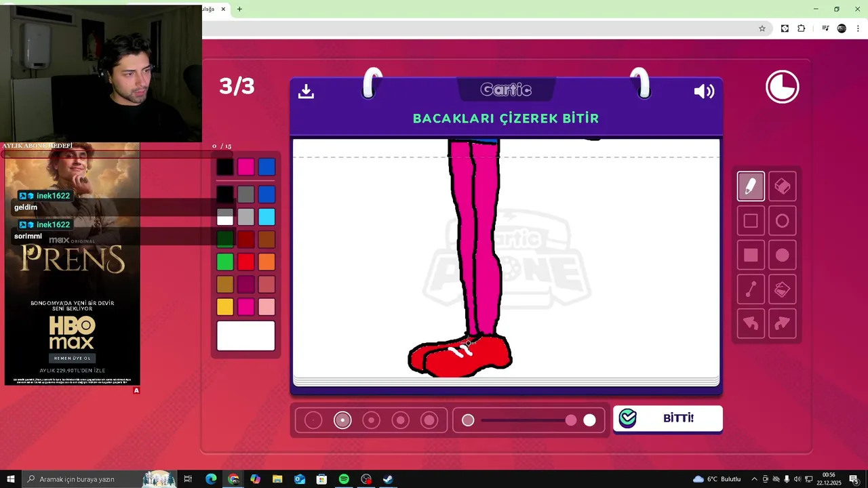Open Microsoft Store from the taskbar
This screenshot has height=488, width=868.
click(x=321, y=479)
